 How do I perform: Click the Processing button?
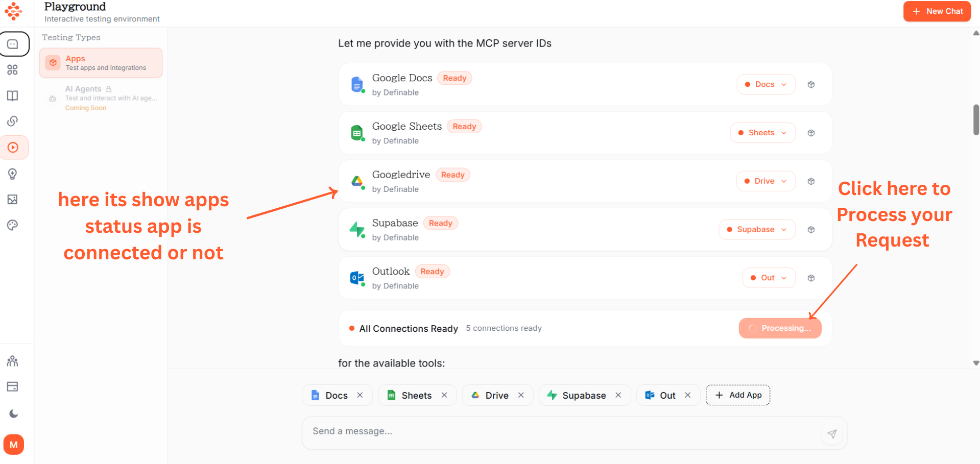780,328
